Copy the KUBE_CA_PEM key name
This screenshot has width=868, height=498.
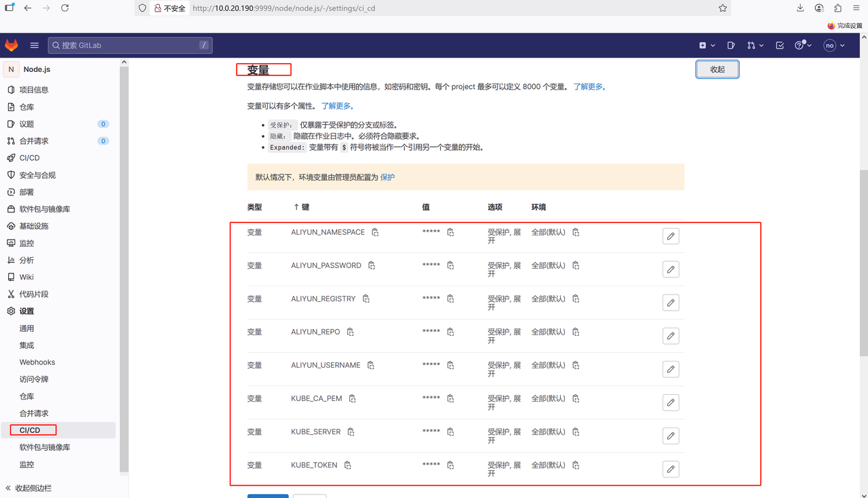point(353,398)
